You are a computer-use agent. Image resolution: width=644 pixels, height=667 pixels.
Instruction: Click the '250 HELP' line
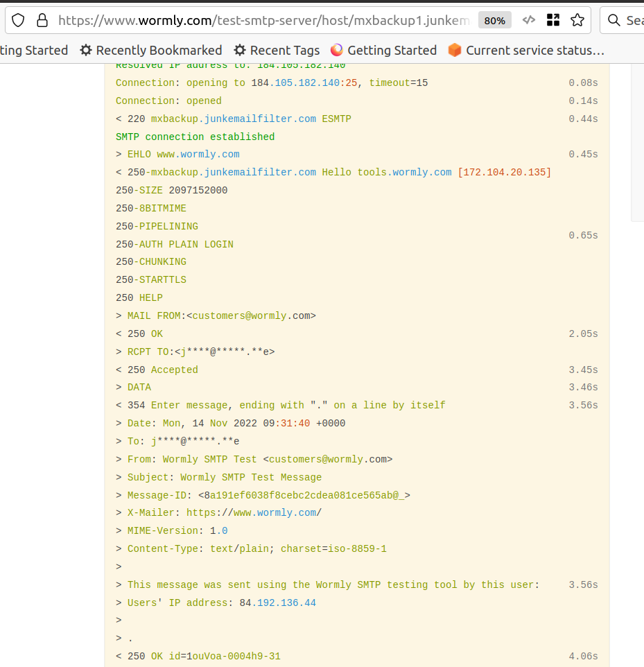139,297
